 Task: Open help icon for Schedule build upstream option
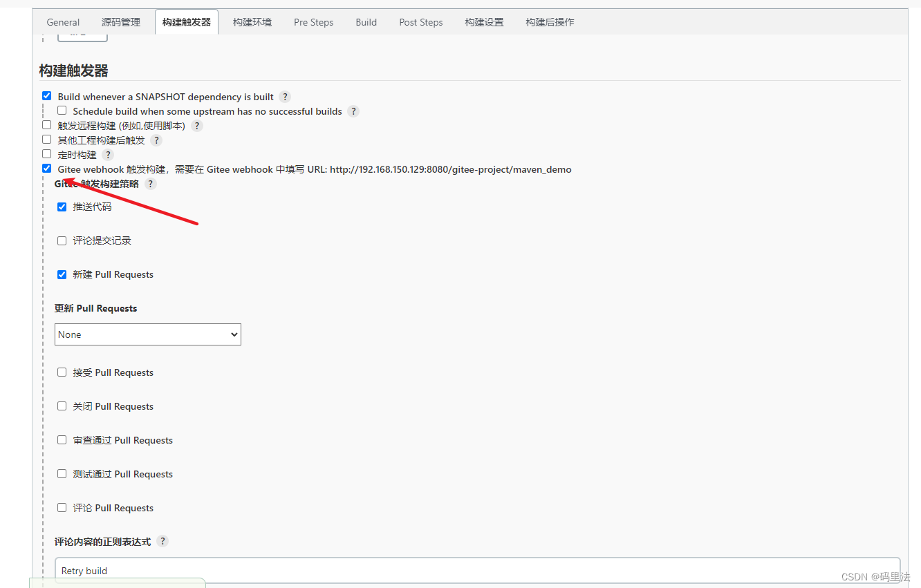[x=353, y=111]
